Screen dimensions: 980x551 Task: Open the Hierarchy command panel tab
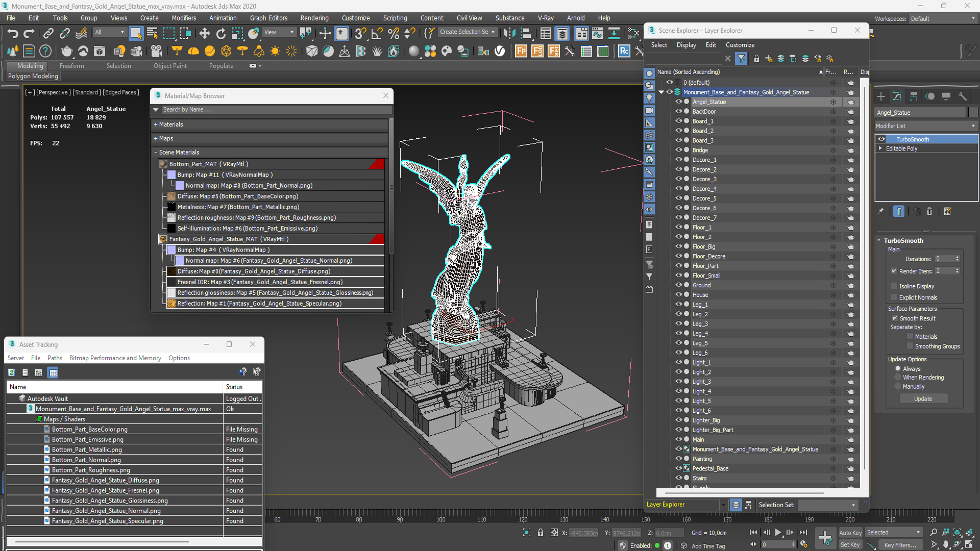tap(914, 96)
